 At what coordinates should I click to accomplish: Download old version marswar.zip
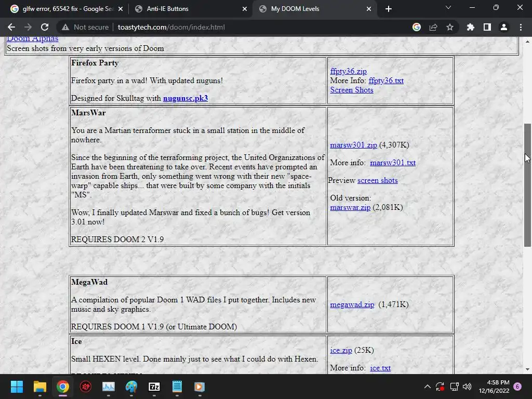(x=350, y=207)
